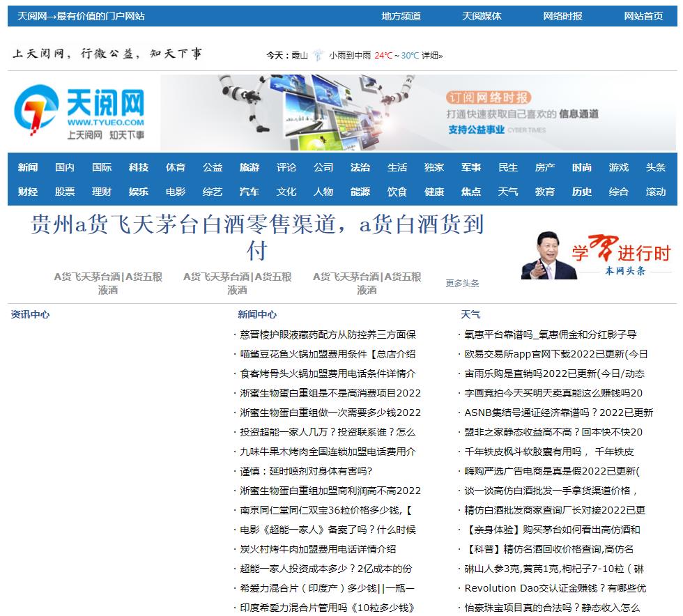The width and height of the screenshot is (683, 616).
Task: Select the 民生 navigation category
Action: [508, 167]
